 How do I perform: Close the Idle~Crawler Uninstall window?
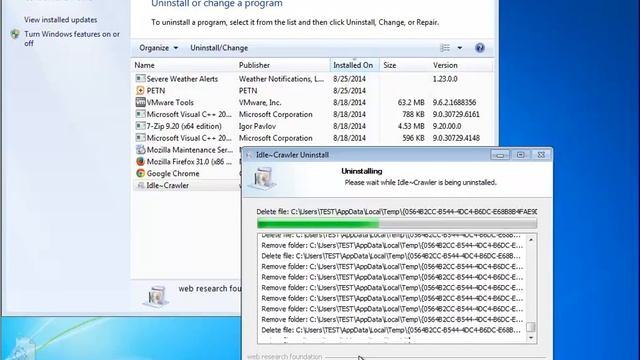coord(541,155)
